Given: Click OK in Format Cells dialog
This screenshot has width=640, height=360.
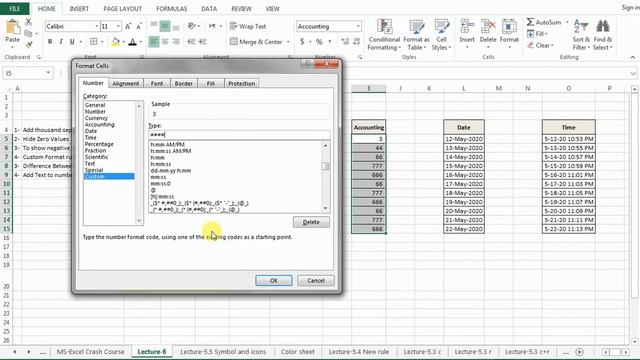Looking at the screenshot, I should (274, 280).
